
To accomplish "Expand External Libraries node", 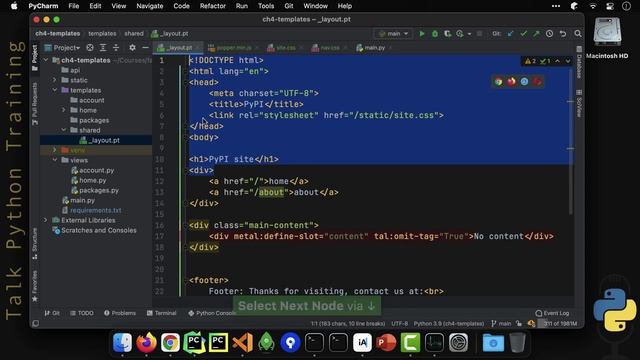I will pos(46,220).
